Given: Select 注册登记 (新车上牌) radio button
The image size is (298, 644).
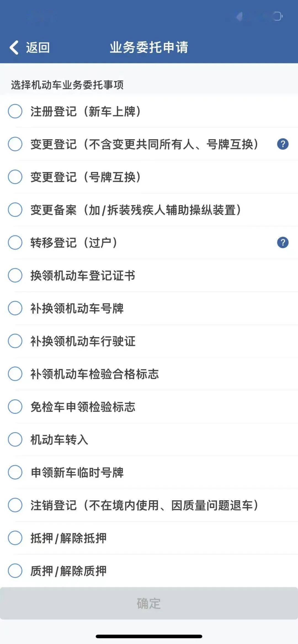Looking at the screenshot, I should 15,111.
